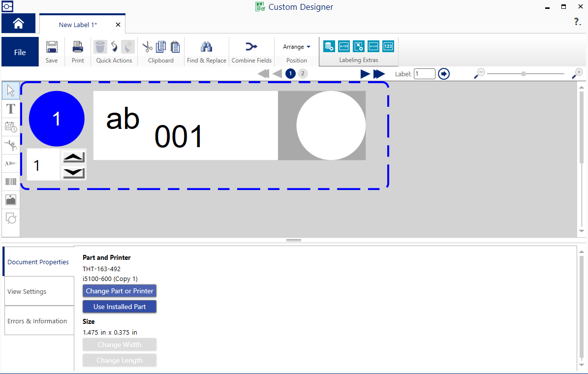Screen dimensions: 588x374
Task: Click Use Installed Part button
Action: click(x=120, y=307)
